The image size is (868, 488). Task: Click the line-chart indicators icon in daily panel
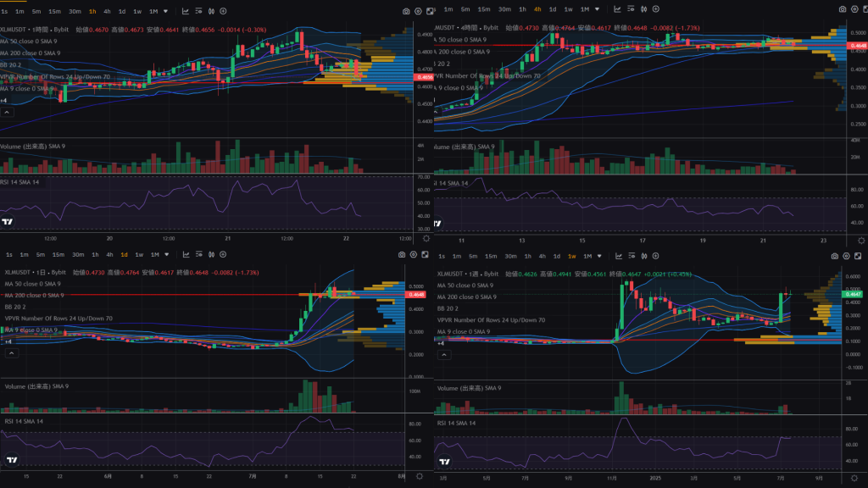(186, 254)
